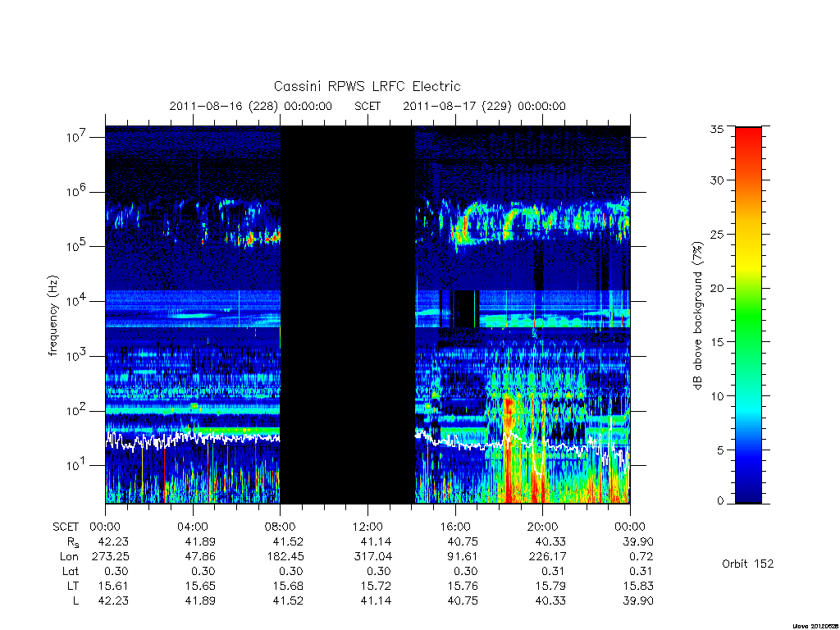Image resolution: width=840 pixels, height=630 pixels.
Task: Click the 10^5 frequency tick label
Action: pyautogui.click(x=76, y=246)
